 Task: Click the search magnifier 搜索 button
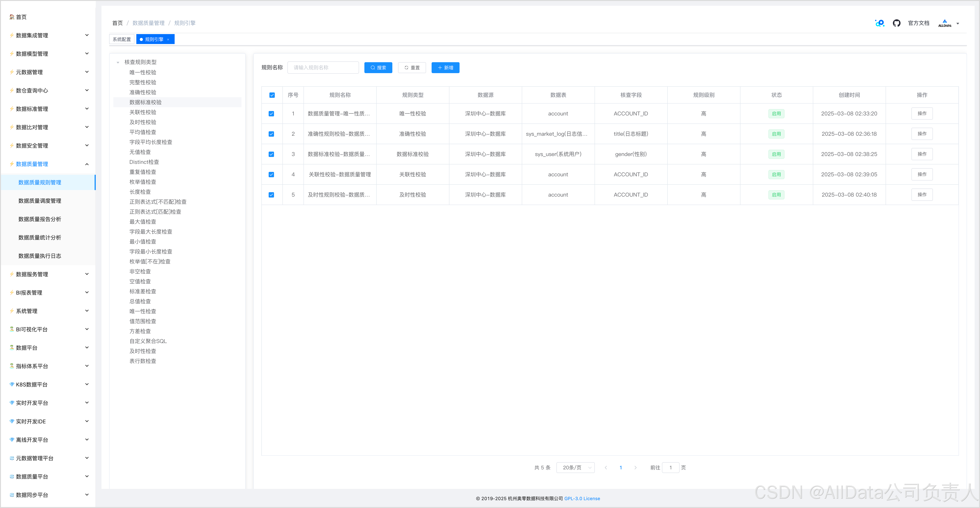pos(378,68)
